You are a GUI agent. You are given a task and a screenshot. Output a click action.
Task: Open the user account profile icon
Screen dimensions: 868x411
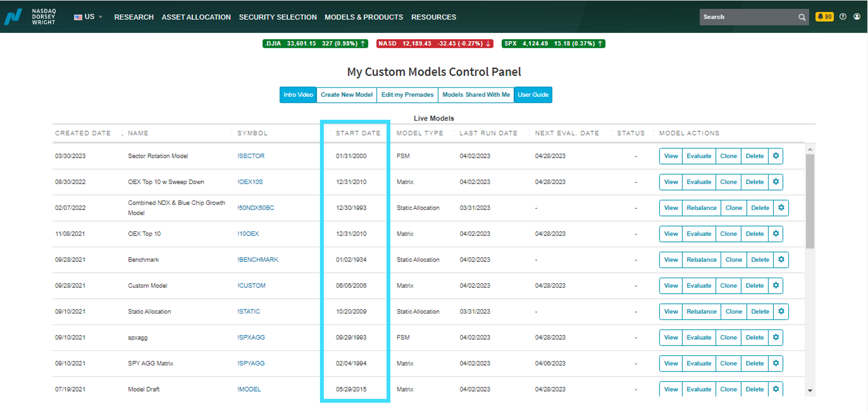tap(857, 17)
